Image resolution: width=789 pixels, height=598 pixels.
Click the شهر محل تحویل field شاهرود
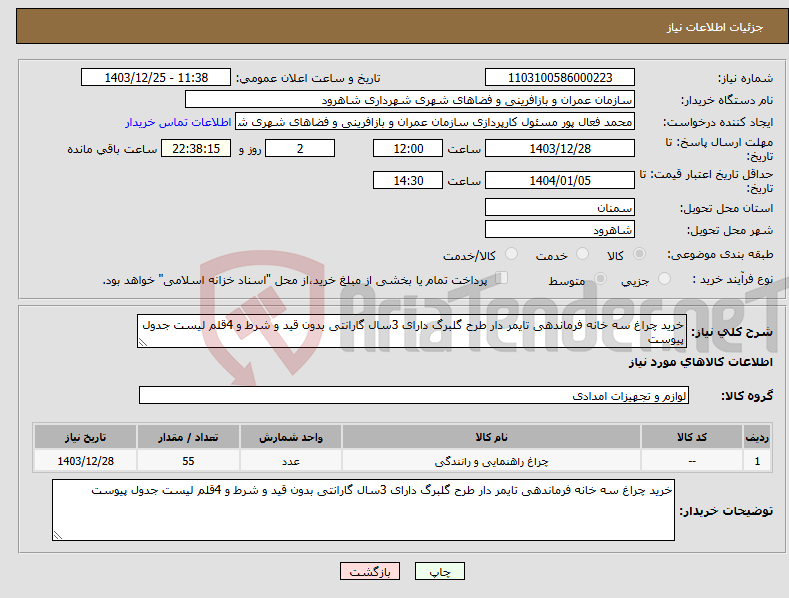coord(560,230)
